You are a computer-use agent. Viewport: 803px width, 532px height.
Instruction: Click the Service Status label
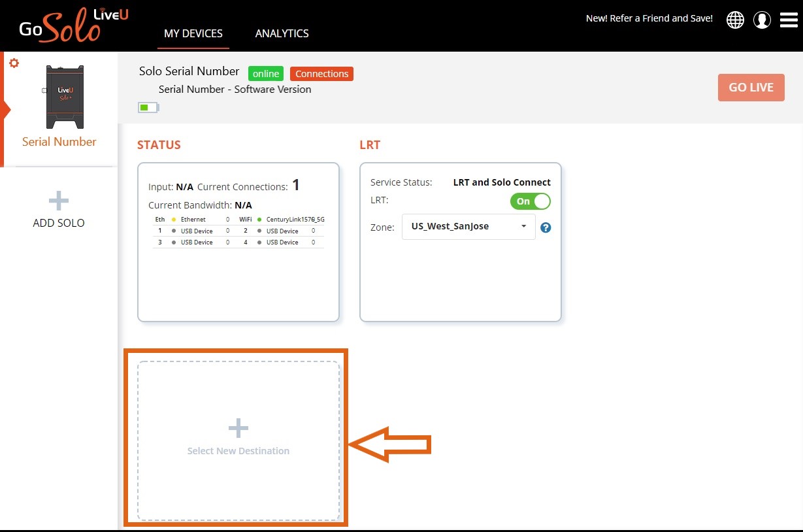(x=401, y=182)
